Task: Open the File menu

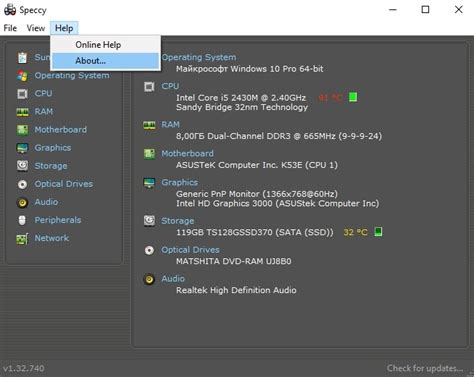Action: [x=10, y=28]
